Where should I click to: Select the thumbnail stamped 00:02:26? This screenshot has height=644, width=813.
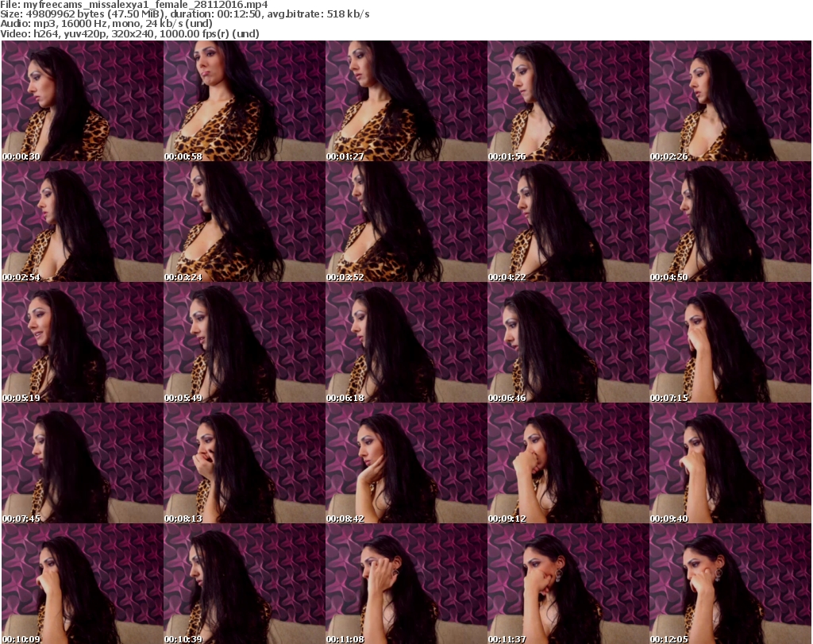730,101
